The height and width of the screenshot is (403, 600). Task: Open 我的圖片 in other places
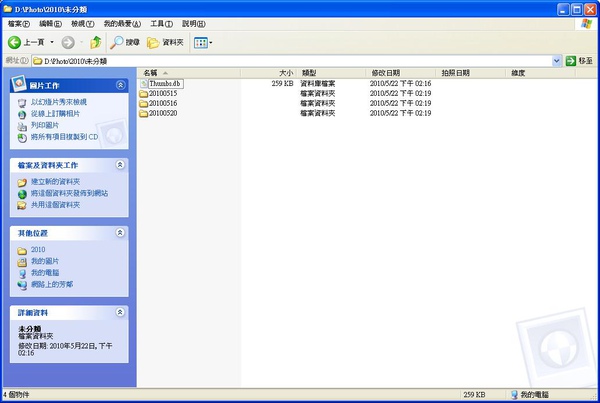point(45,261)
